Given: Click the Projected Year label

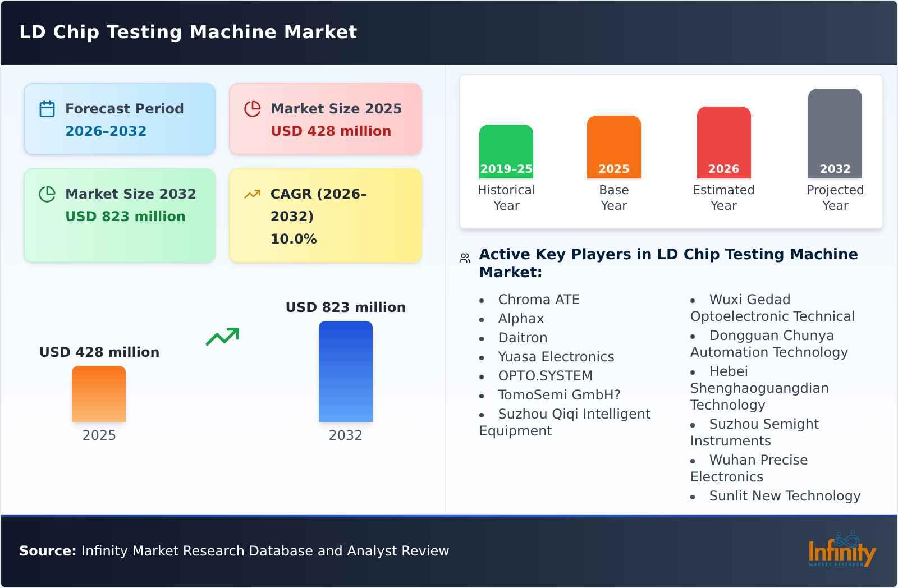Looking at the screenshot, I should point(835,197).
